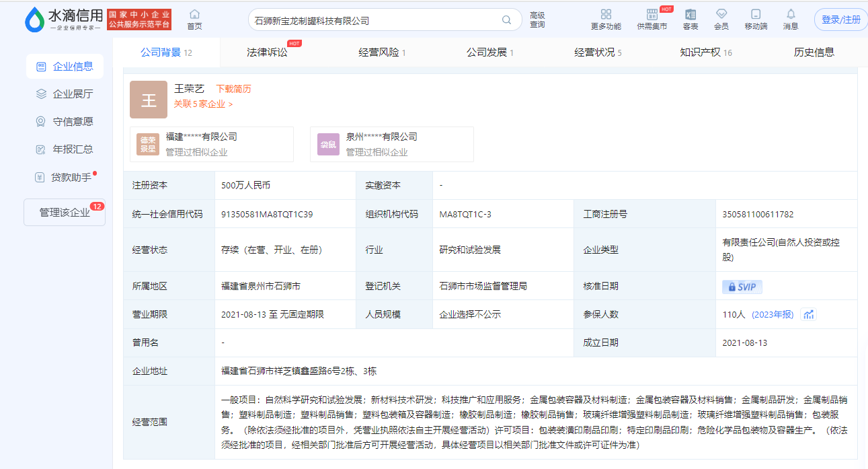The height and width of the screenshot is (469, 868).
Task: Click the 水滴信用 logo
Action: [64, 20]
